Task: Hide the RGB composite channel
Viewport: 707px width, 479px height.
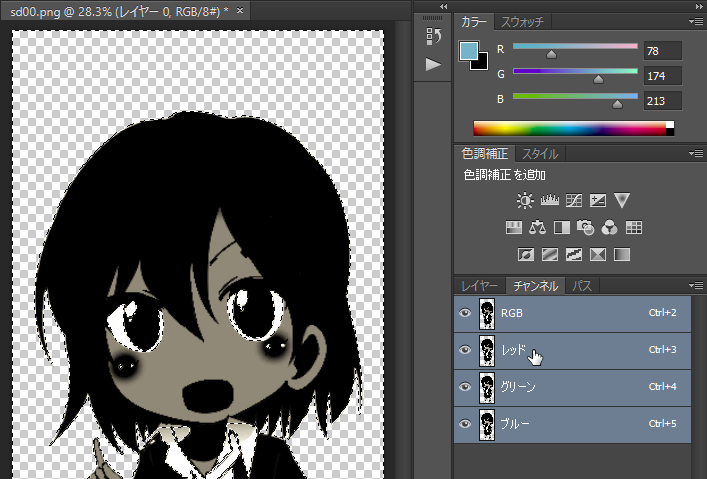Action: 464,313
